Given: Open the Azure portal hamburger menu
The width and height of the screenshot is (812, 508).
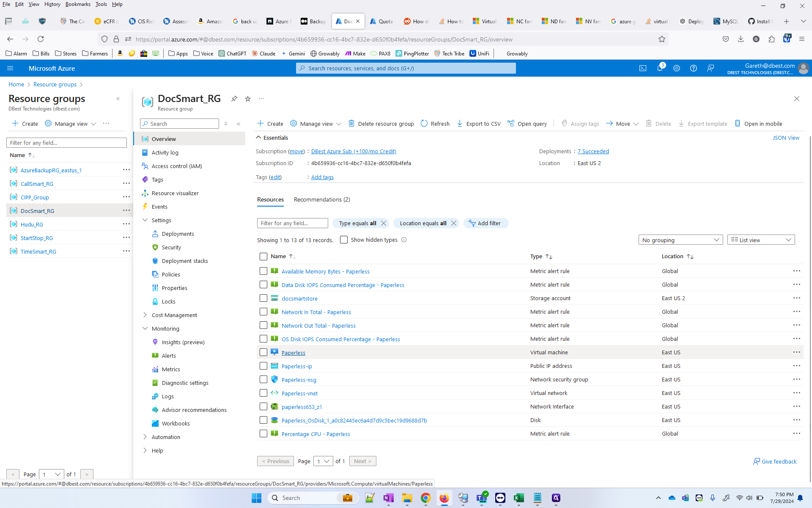Looking at the screenshot, I should [10, 68].
